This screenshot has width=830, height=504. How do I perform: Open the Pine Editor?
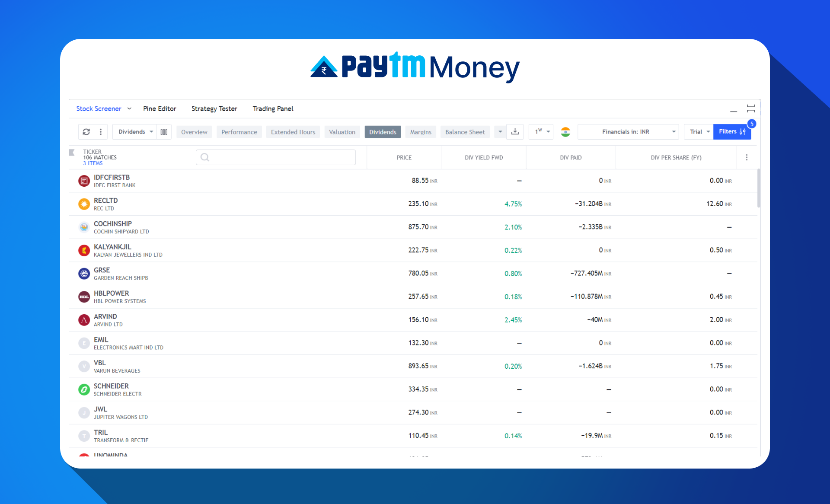[x=160, y=108]
